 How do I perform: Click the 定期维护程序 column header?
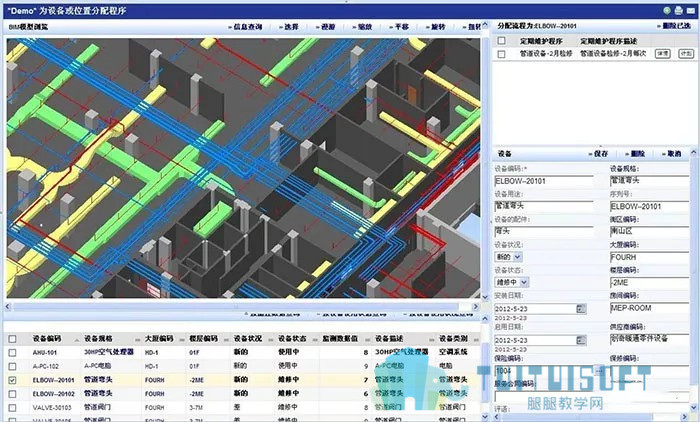pos(541,41)
